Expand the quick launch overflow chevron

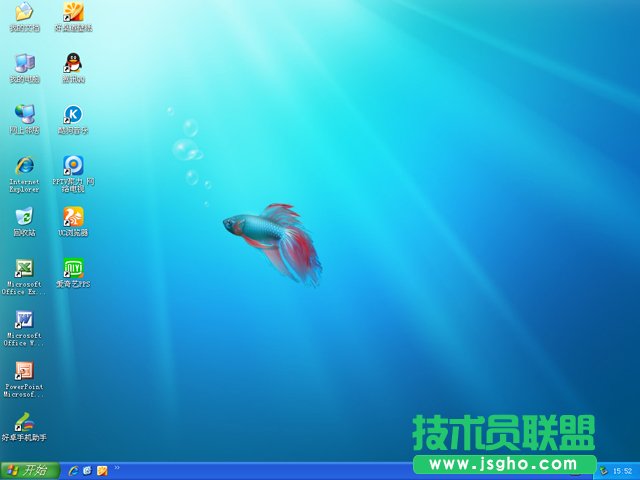click(x=117, y=468)
